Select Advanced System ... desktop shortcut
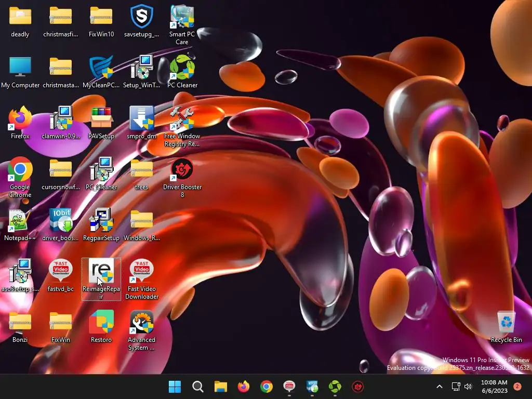Screen dimensions: 532x399 [x=141, y=330]
